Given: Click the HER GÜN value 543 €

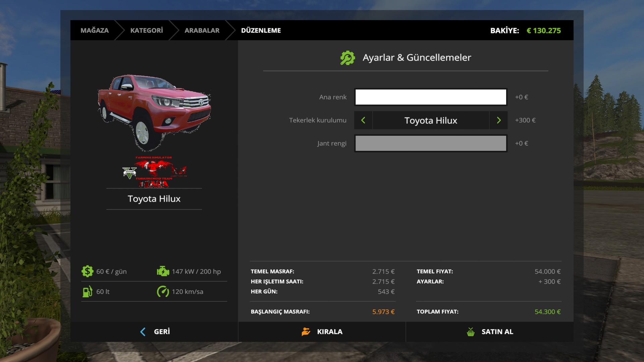Looking at the screenshot, I should pyautogui.click(x=386, y=292).
